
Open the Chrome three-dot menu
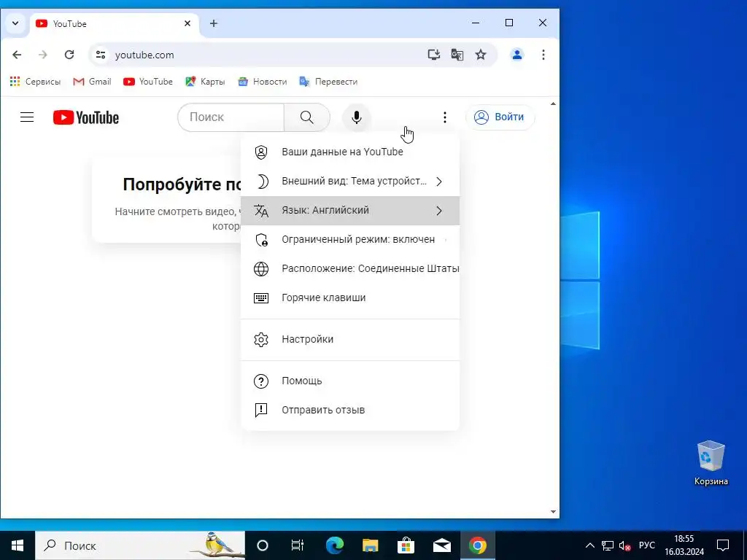543,55
